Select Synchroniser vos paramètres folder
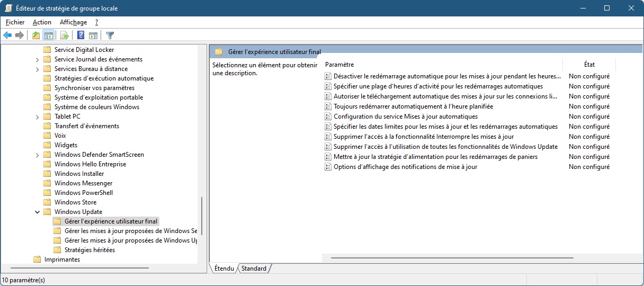The height and width of the screenshot is (286, 644). click(94, 88)
